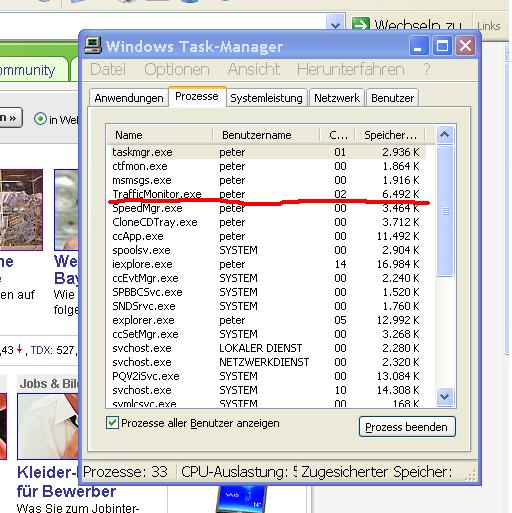Click the process list scrollbar thumb

tap(445, 211)
